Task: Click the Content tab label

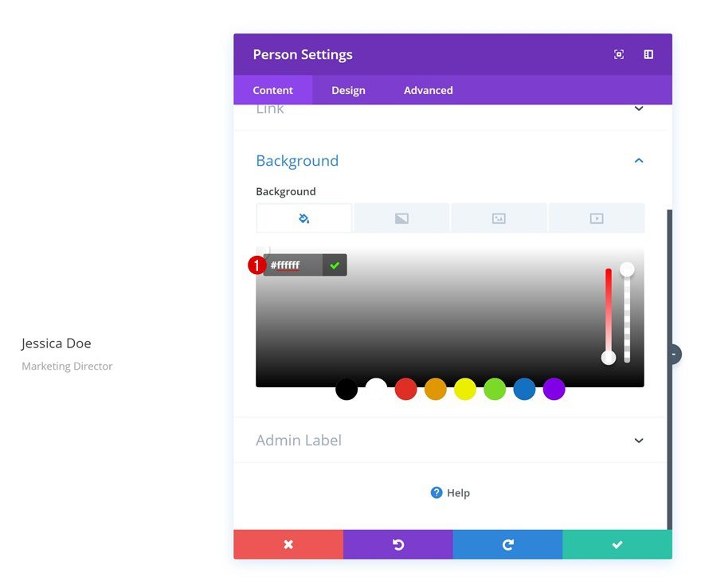Action: click(x=273, y=90)
